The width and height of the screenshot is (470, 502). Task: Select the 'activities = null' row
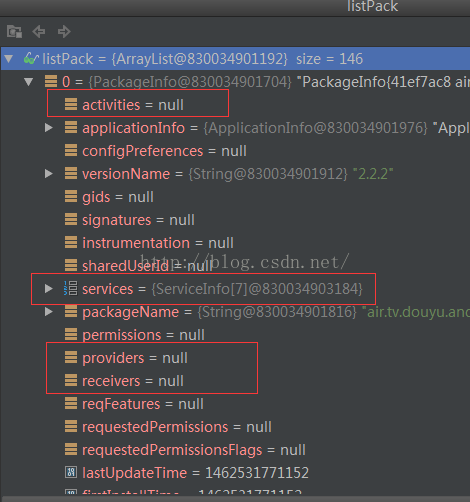pos(133,105)
